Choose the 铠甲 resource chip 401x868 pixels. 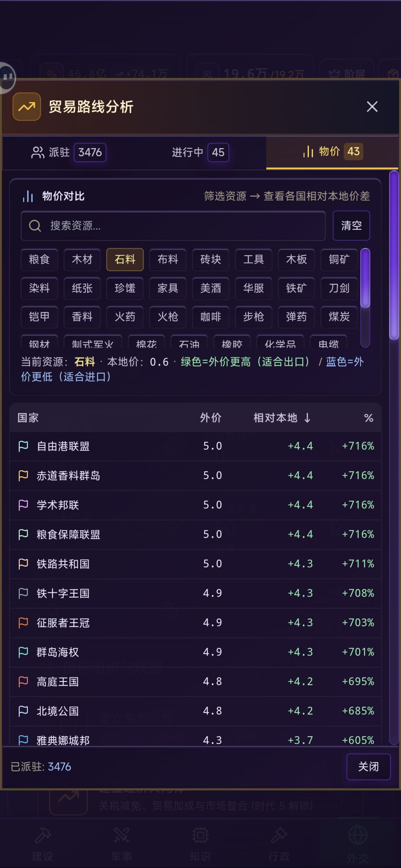point(39,317)
